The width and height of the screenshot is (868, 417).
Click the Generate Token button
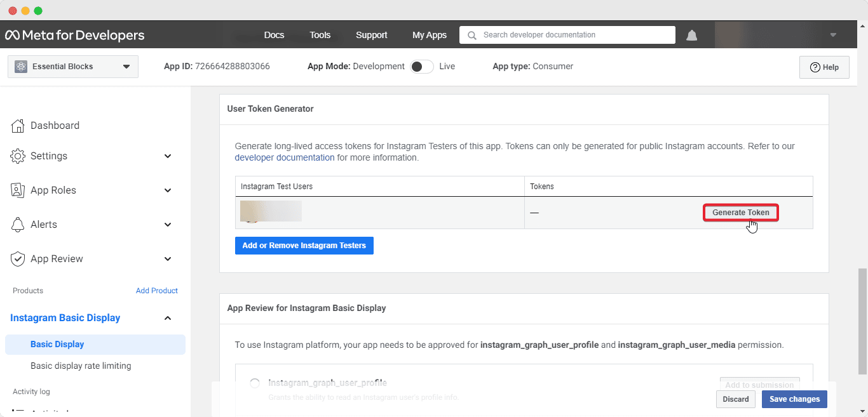741,213
